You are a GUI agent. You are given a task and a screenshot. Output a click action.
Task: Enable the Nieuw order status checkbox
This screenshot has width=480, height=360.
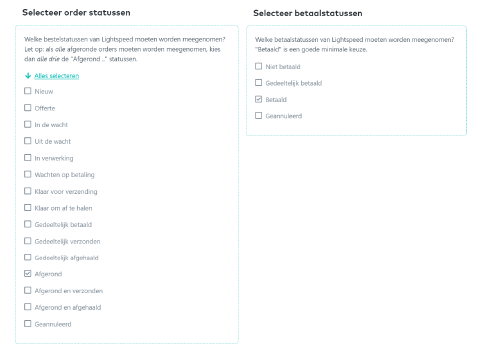(28, 91)
